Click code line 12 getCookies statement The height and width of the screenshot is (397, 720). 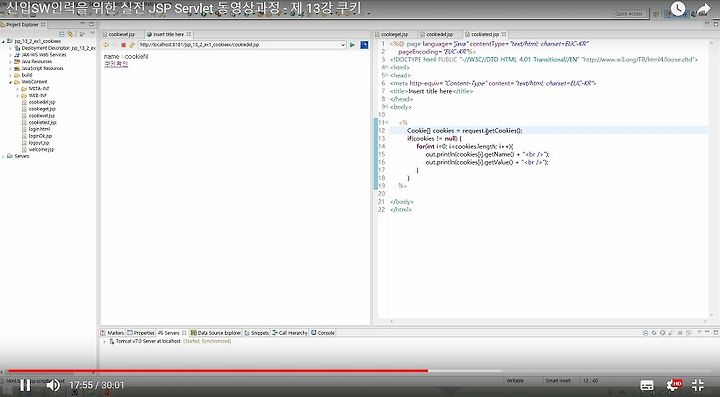[464, 130]
